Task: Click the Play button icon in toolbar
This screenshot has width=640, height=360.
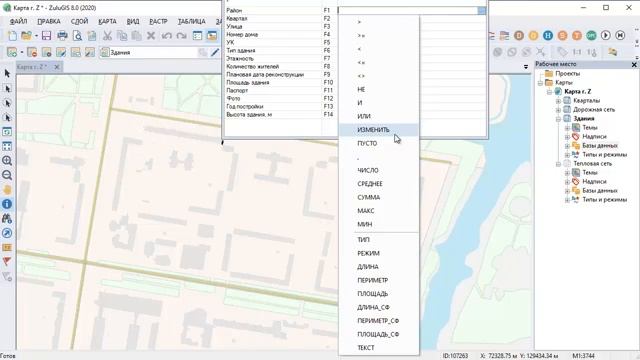Action: tap(606, 36)
